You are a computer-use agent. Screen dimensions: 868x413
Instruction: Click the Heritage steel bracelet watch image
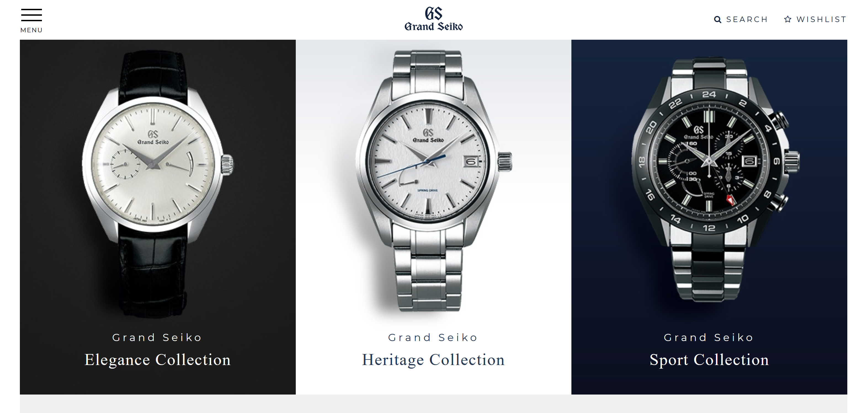[x=433, y=181]
